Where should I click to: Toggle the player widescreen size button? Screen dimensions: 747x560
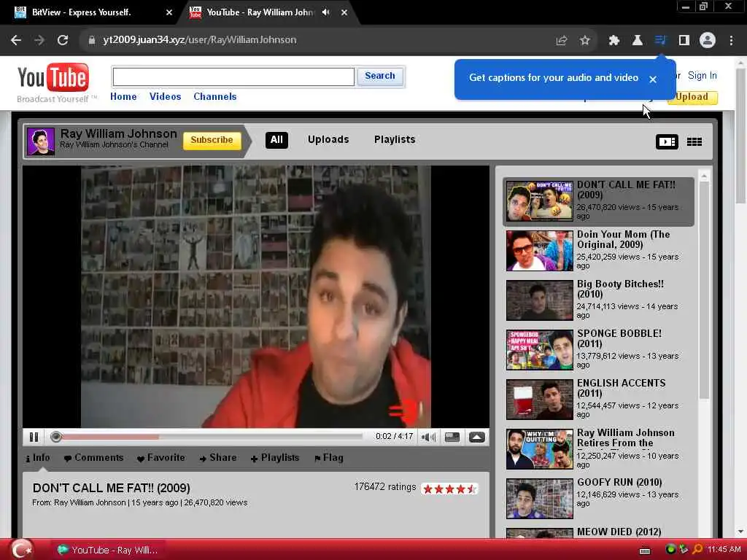(x=452, y=437)
